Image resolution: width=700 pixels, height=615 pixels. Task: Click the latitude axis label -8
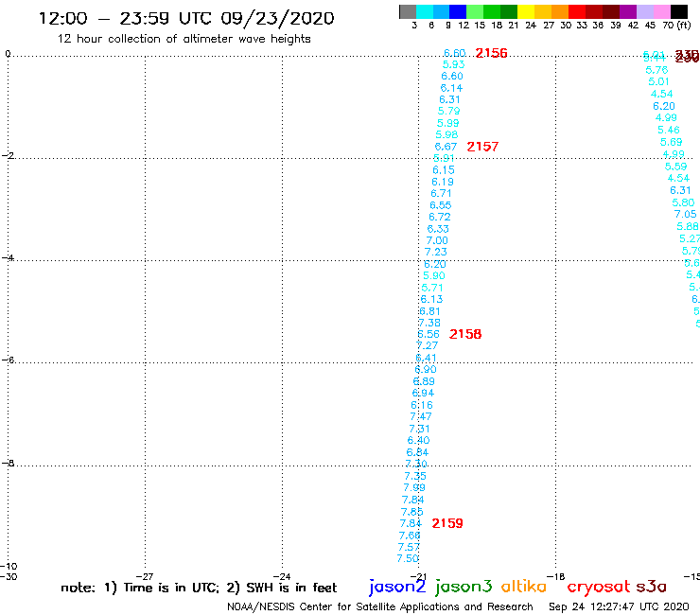[8, 463]
